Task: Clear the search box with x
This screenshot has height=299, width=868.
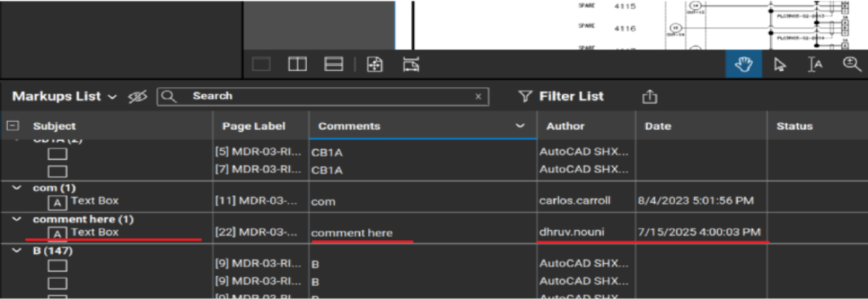Action: [478, 97]
